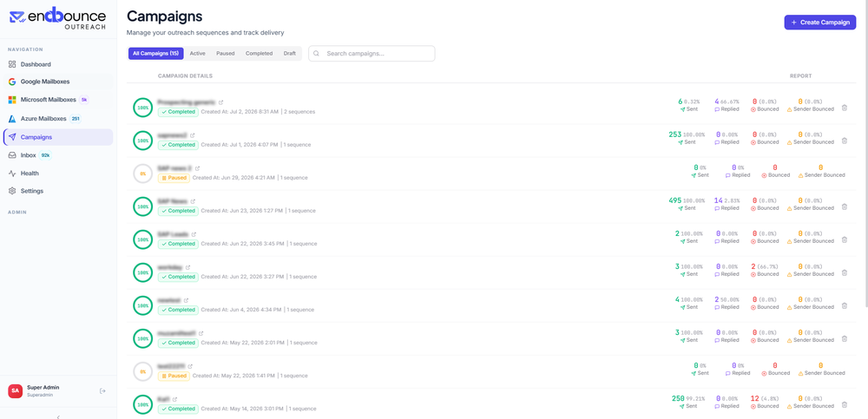
Task: Click the 250 Sent 99.21% stat
Action: click(688, 402)
